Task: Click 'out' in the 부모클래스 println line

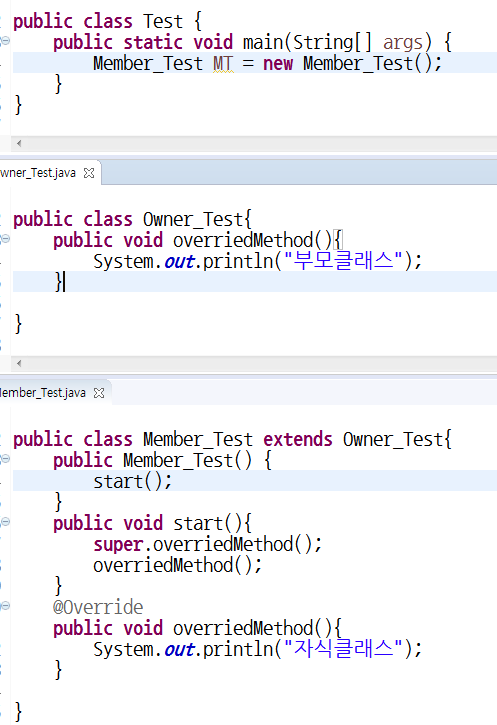Action: (179, 262)
